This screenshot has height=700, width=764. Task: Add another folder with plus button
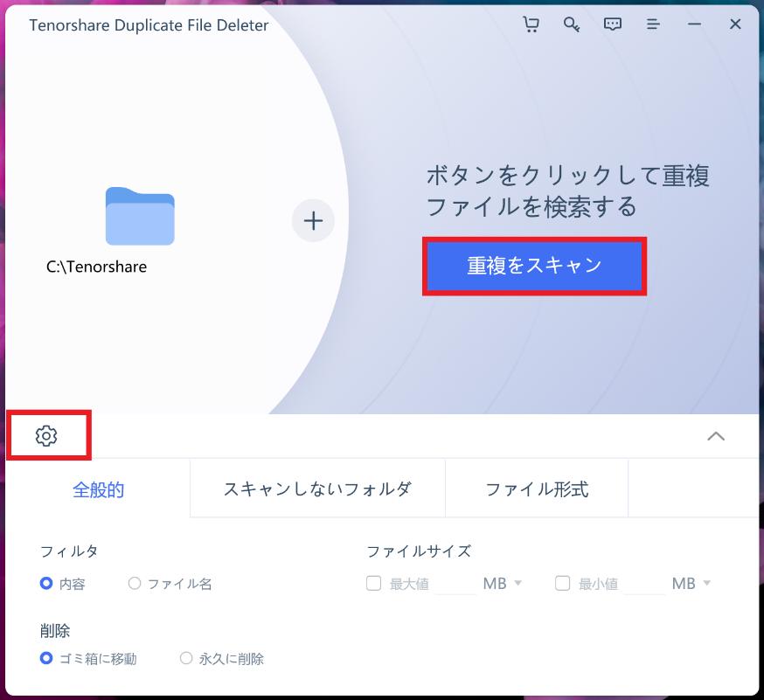point(313,221)
